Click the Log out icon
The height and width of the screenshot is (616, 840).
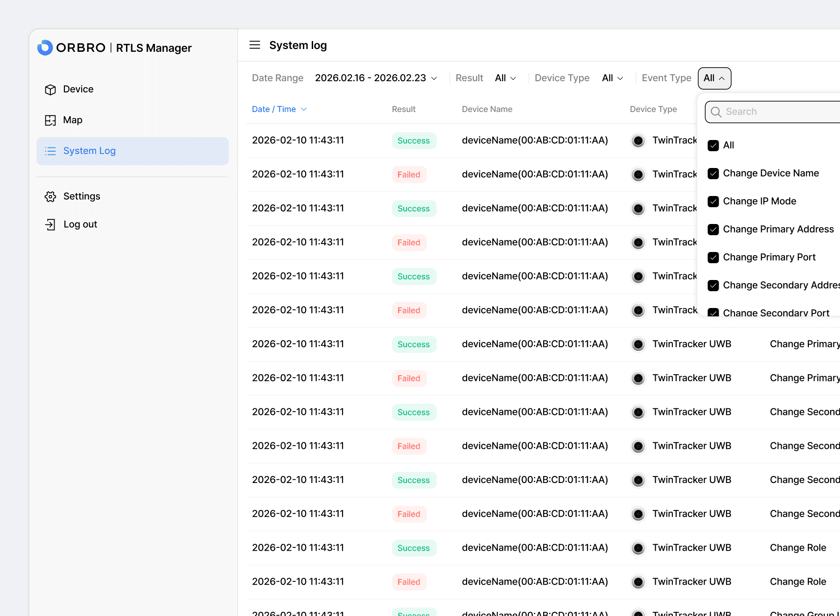pos(50,224)
